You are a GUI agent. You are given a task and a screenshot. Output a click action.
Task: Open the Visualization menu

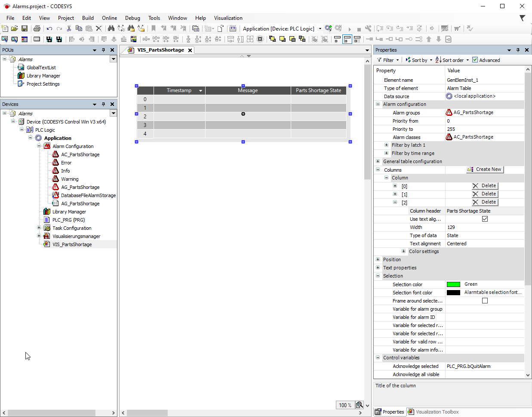[228, 18]
